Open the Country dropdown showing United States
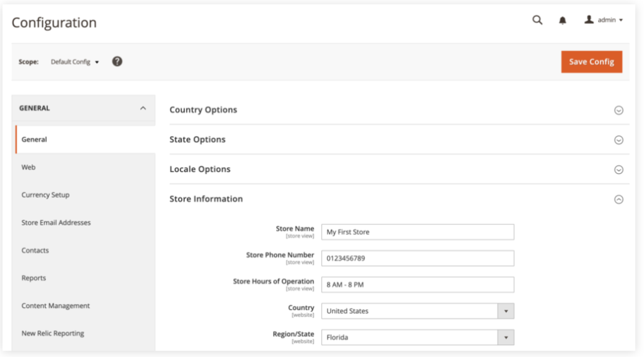Viewport: 644px width, 357px height. (x=418, y=311)
